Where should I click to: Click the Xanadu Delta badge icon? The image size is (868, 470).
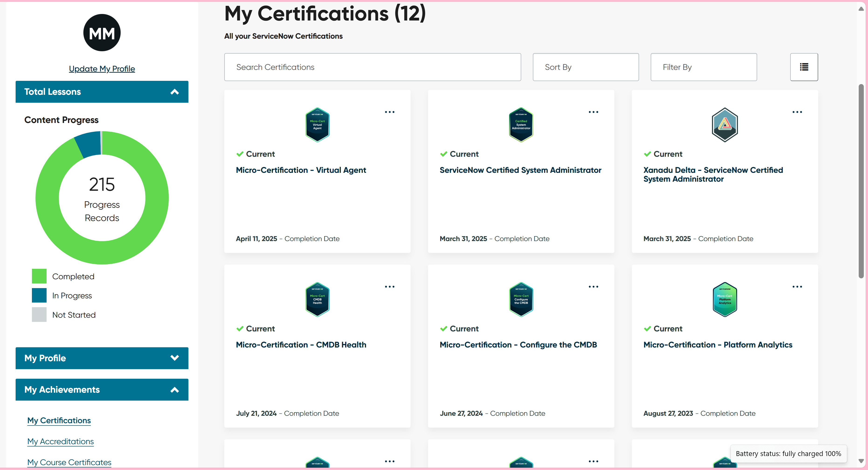coord(725,125)
